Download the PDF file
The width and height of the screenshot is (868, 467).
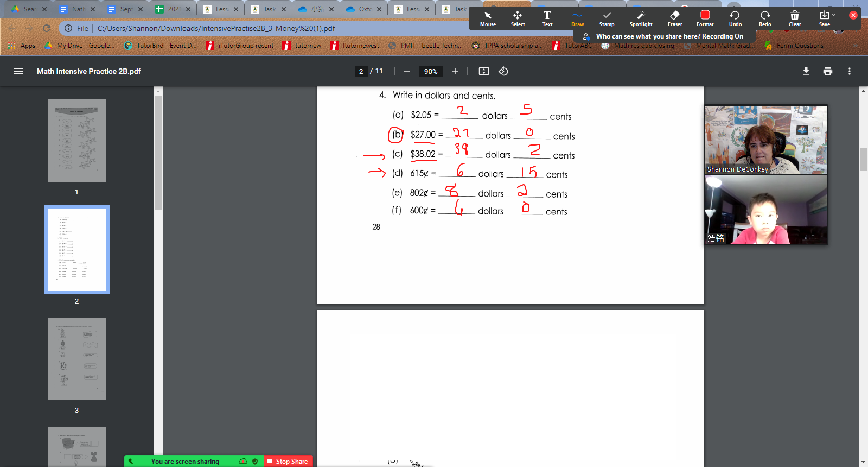[806, 71]
